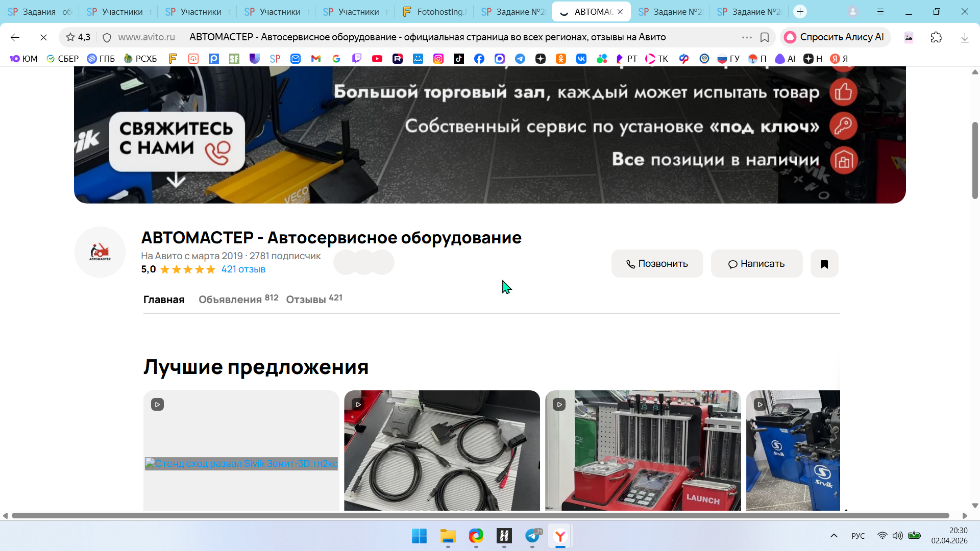Switch to the Объявления 812 tab

coord(238,299)
